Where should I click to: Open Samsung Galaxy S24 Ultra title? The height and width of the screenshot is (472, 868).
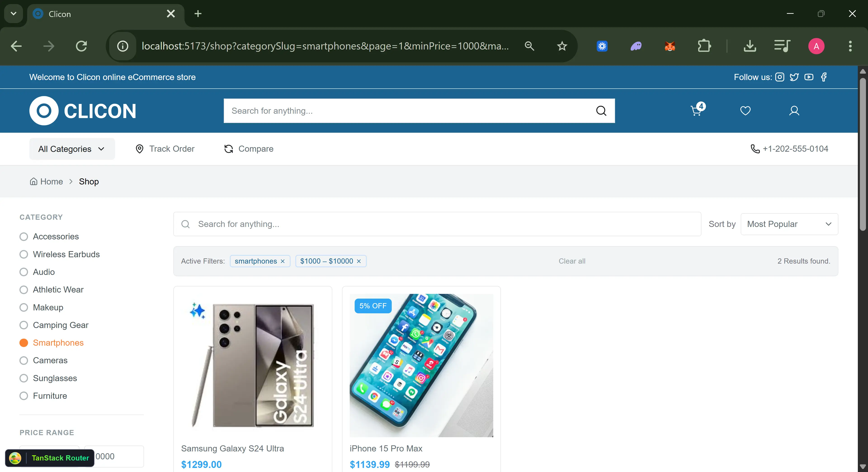point(233,448)
